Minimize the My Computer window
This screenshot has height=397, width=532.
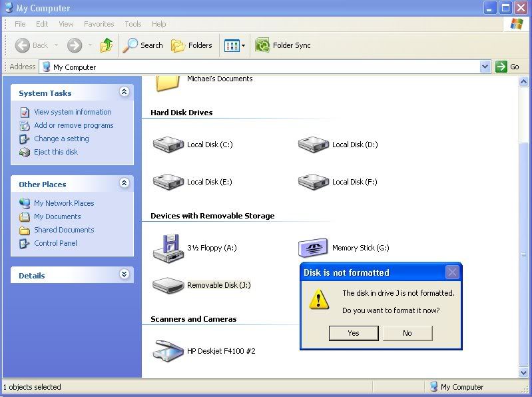coord(490,8)
